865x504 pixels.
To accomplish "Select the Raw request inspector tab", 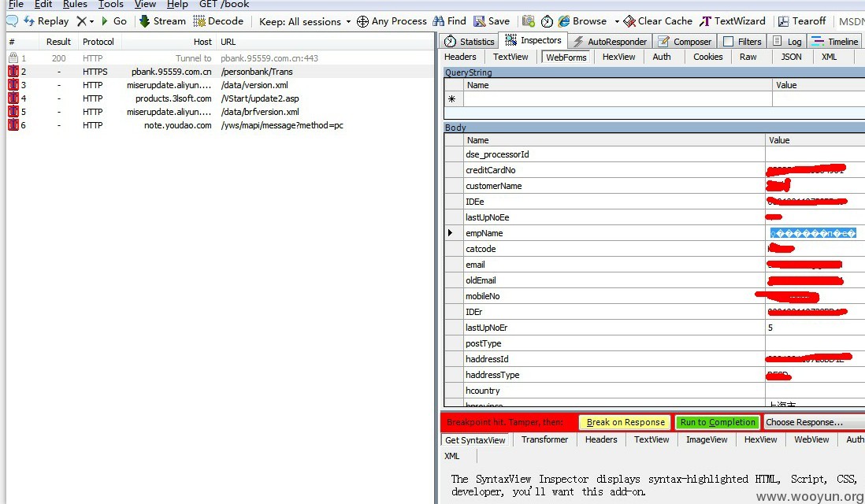I will tap(748, 57).
